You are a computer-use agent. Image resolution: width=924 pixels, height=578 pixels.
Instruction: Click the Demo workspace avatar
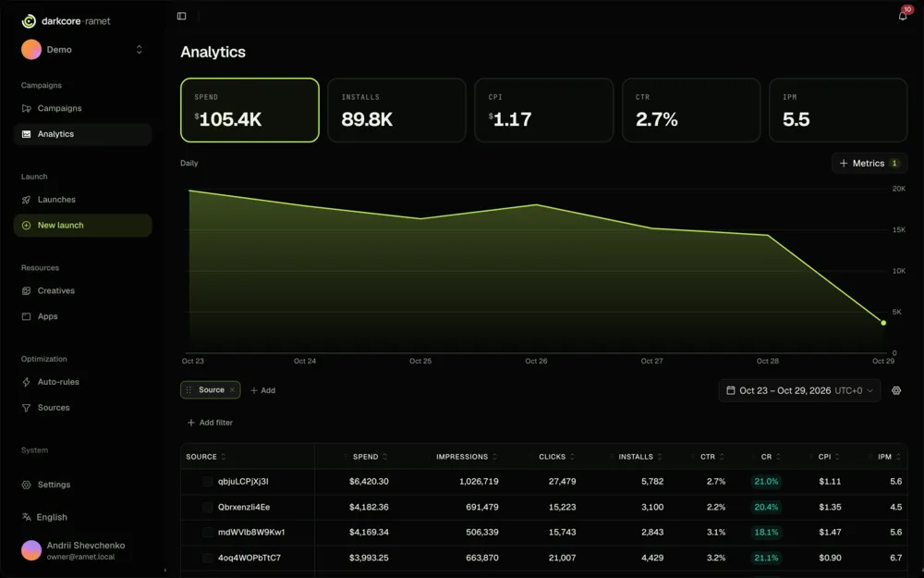pyautogui.click(x=31, y=50)
